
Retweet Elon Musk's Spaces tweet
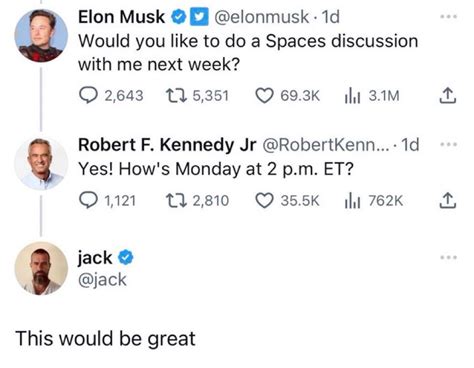197,96
